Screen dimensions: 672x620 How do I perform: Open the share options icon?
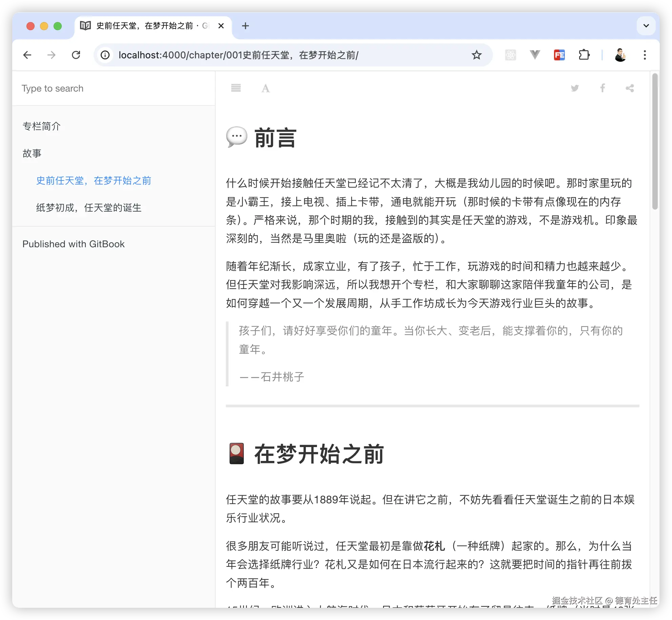pos(630,88)
